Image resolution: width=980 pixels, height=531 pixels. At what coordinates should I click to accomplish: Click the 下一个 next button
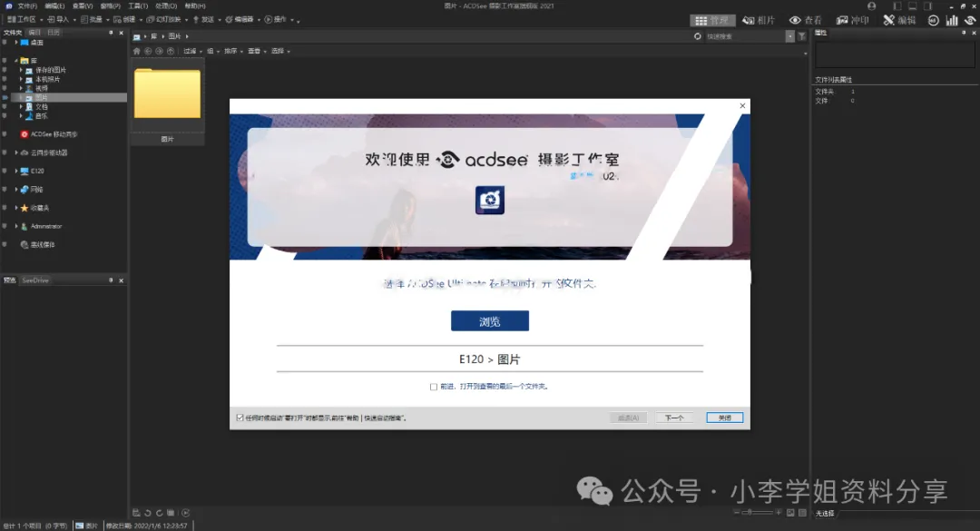pos(673,418)
